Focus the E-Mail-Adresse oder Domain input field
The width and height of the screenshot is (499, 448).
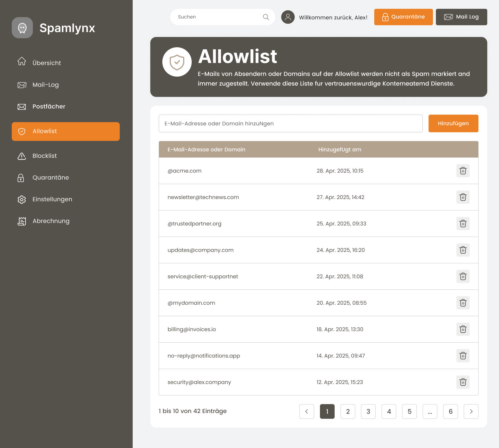pyautogui.click(x=291, y=123)
